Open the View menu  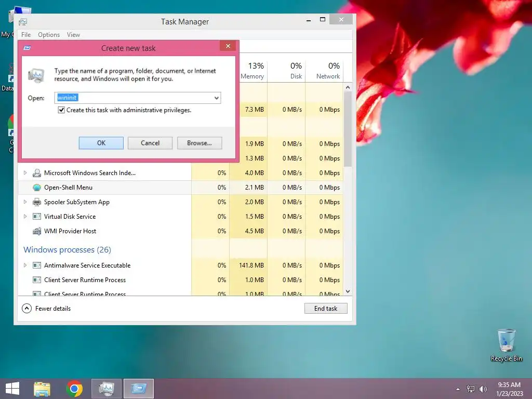(73, 35)
